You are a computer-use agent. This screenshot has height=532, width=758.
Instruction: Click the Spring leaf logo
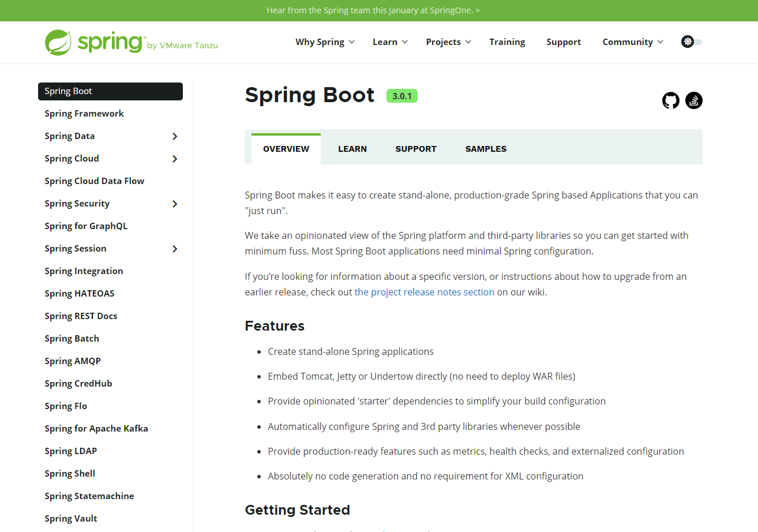(x=58, y=42)
